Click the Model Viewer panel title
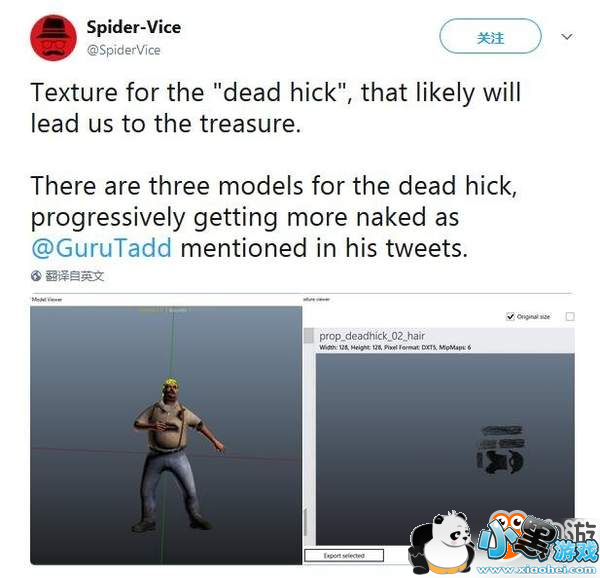 (47, 300)
